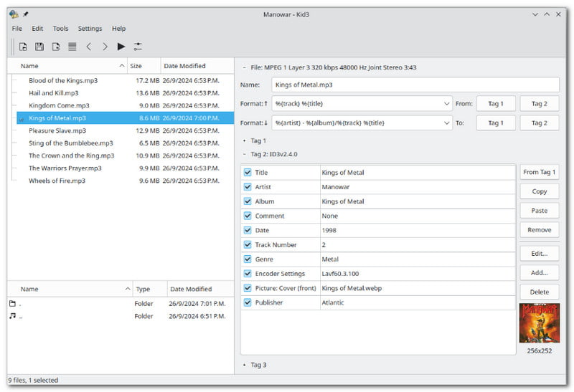Click the Save toolbar icon
Image resolution: width=574 pixels, height=392 pixels.
tap(39, 47)
